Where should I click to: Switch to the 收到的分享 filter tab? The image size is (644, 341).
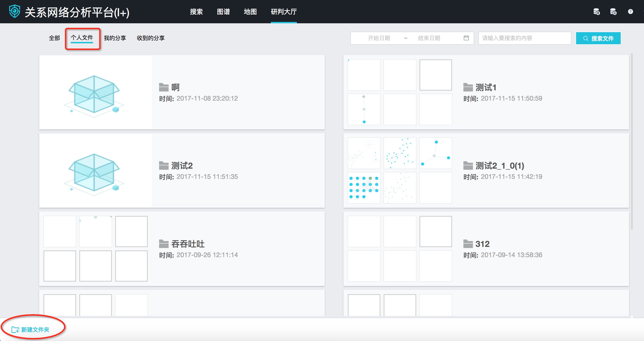point(151,38)
